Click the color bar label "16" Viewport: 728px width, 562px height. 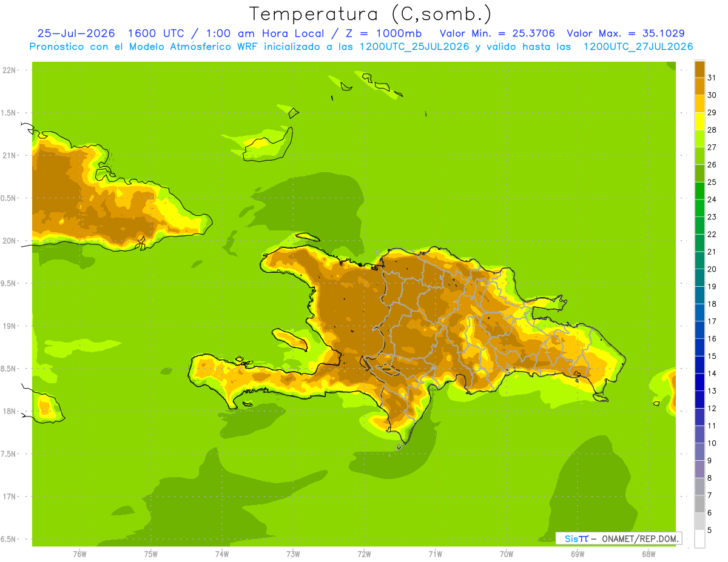tap(712, 338)
